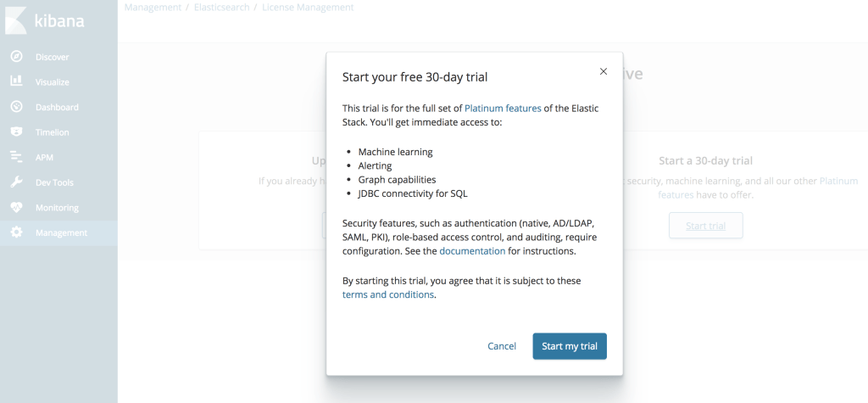
Task: Cancel the trial dialog
Action: pos(502,346)
